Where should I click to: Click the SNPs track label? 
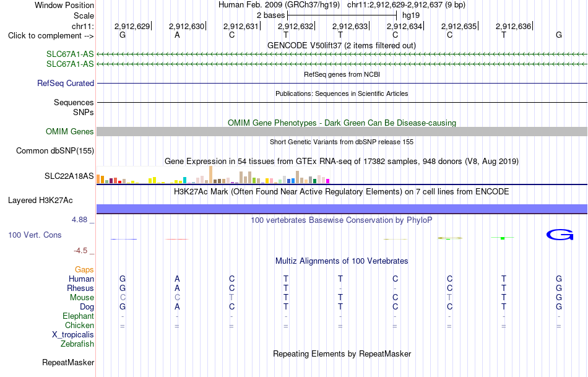pos(84,112)
